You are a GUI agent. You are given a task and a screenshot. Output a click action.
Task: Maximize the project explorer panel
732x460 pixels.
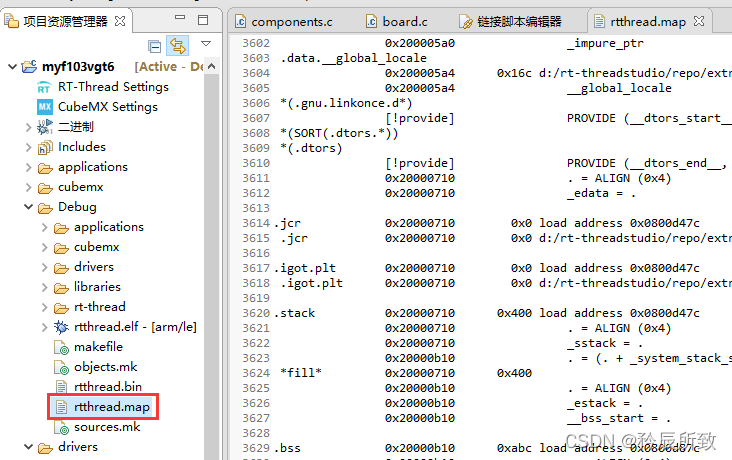pyautogui.click(x=203, y=20)
